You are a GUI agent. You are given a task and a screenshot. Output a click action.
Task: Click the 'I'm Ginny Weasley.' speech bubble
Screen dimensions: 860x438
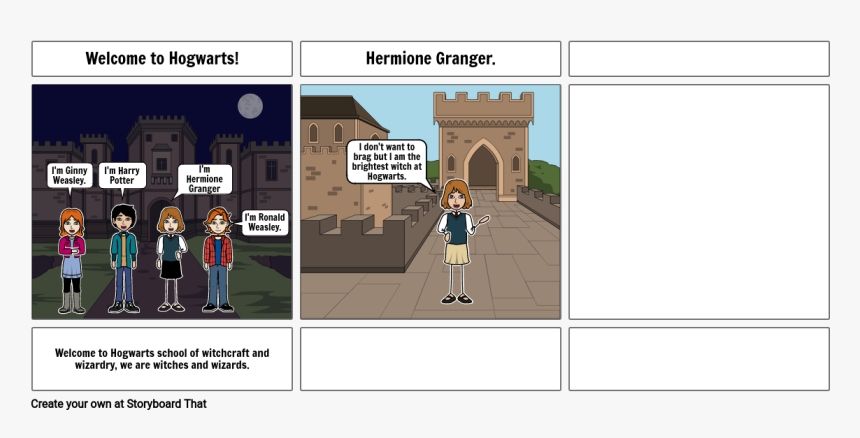point(70,177)
